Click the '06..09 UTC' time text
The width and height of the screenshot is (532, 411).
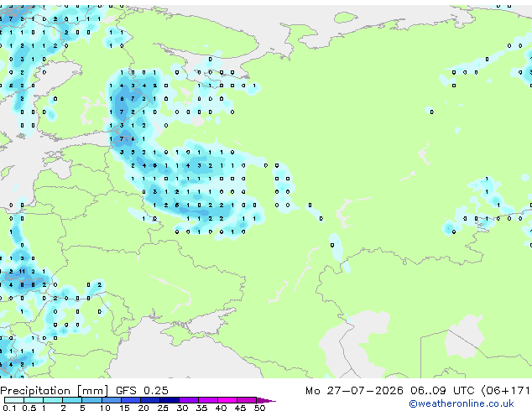coord(441,391)
